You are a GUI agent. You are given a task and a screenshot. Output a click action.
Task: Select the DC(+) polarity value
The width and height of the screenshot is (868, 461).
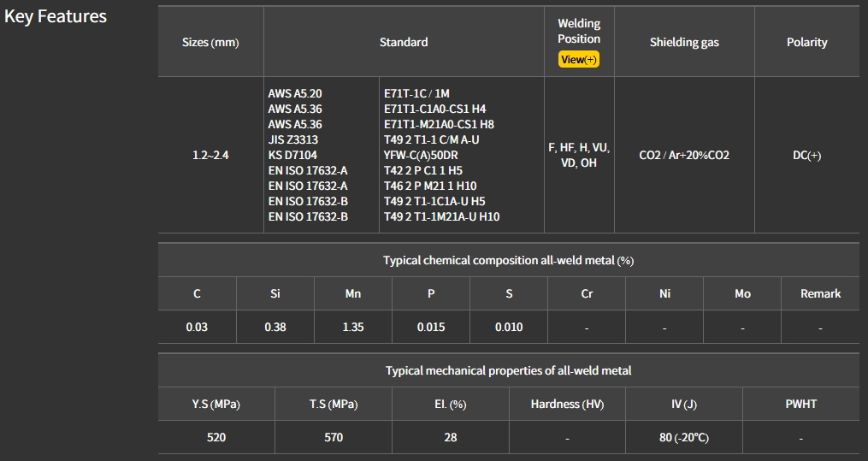pos(806,156)
